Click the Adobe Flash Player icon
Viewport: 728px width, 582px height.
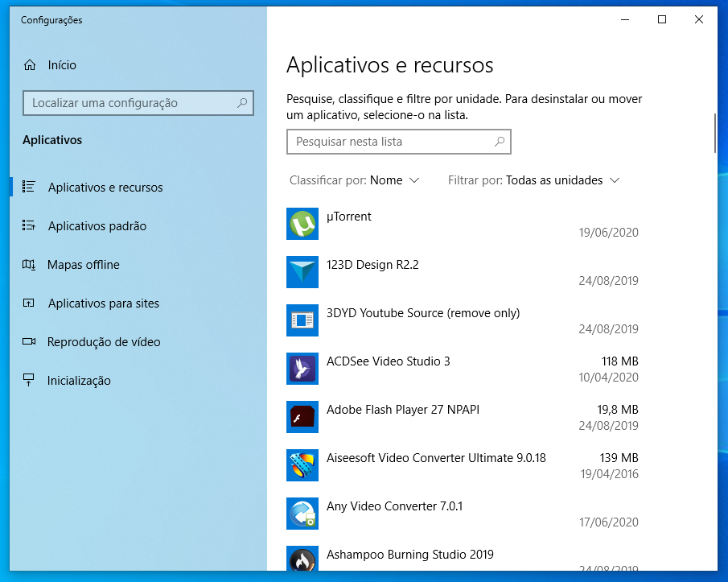click(302, 417)
